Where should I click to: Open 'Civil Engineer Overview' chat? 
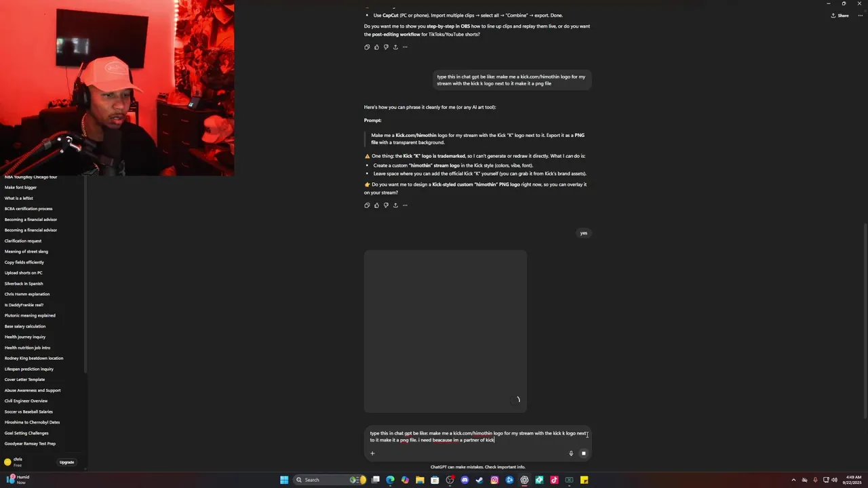pyautogui.click(x=26, y=401)
